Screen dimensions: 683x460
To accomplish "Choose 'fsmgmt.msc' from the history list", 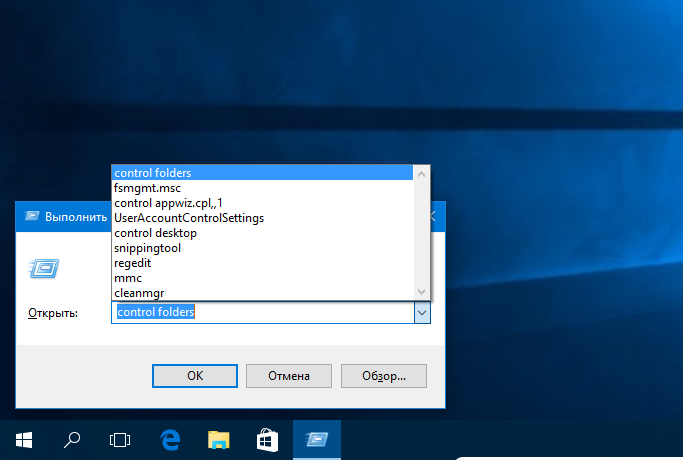I will 262,188.
